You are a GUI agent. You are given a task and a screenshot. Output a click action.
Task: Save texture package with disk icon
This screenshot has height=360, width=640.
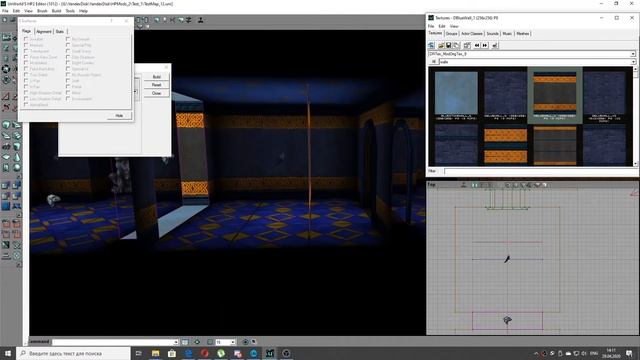[x=449, y=45]
